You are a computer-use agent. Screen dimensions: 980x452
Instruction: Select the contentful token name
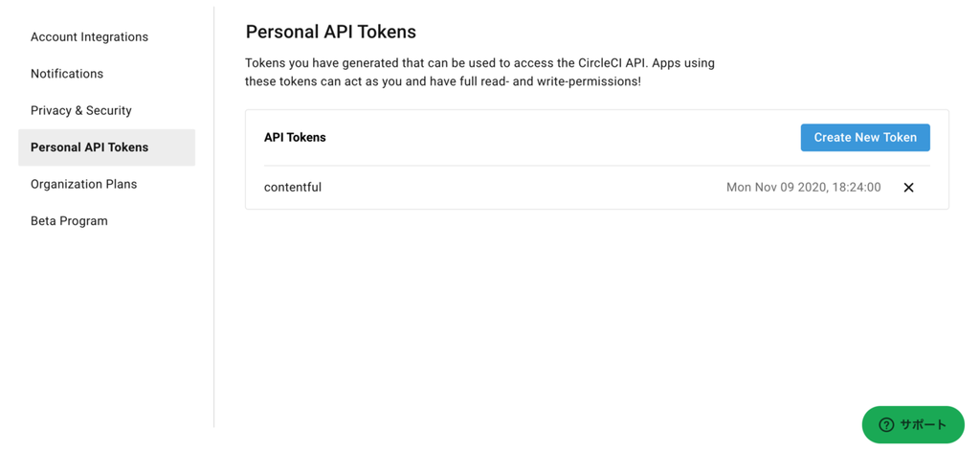[293, 188]
